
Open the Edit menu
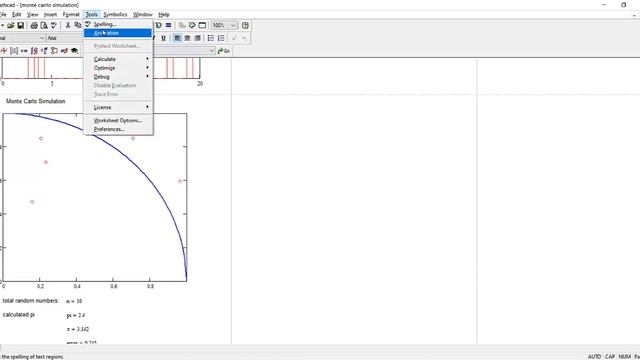(x=16, y=14)
